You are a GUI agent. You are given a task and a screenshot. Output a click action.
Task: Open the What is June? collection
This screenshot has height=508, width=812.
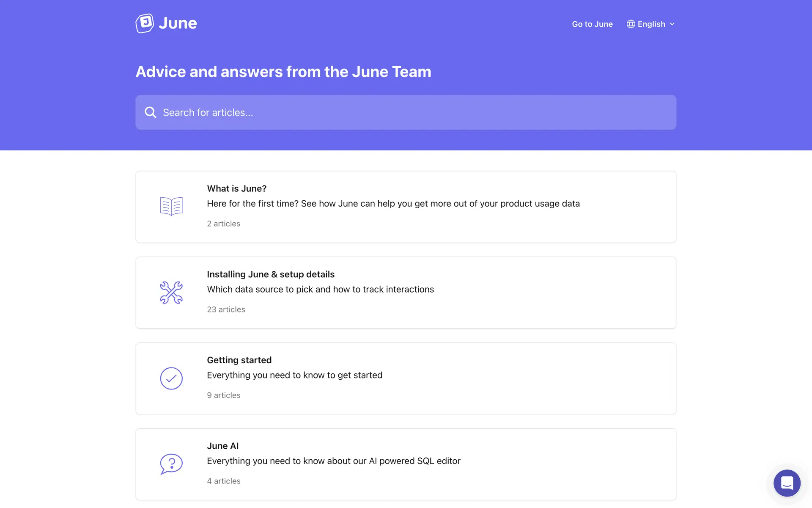click(236, 188)
